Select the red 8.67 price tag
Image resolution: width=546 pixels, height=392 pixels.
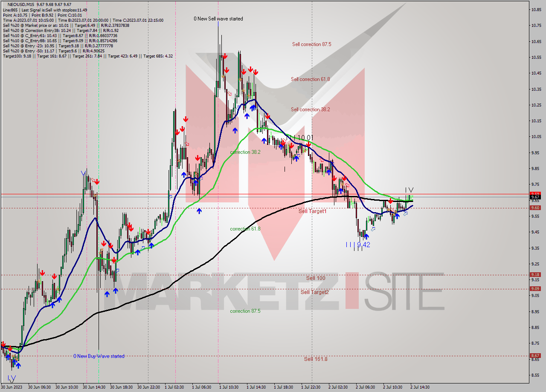tap(535, 356)
